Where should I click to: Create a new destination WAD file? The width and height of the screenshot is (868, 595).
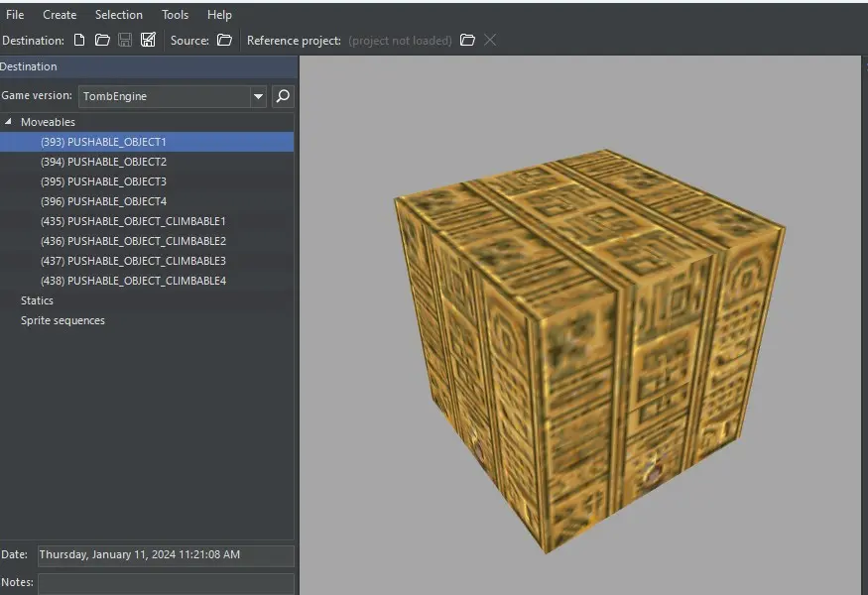(80, 41)
